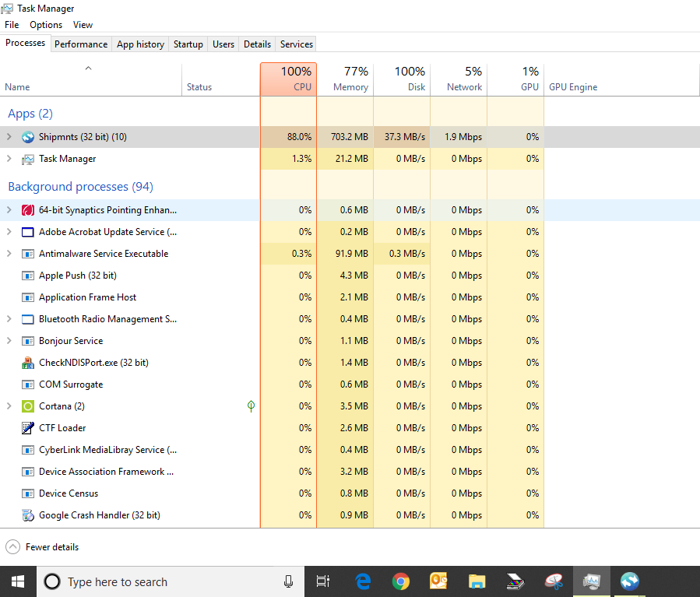
Task: Click the Shipmnts taskbar icon
Action: click(630, 582)
